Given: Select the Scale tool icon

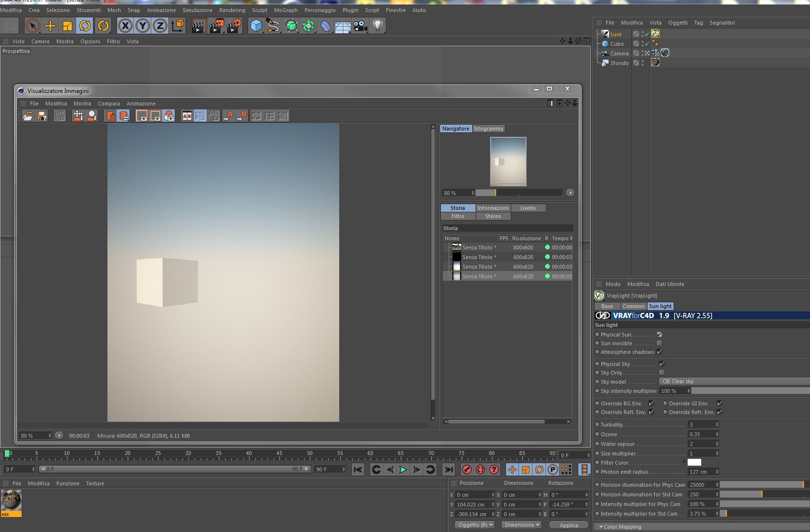Looking at the screenshot, I should 67,26.
